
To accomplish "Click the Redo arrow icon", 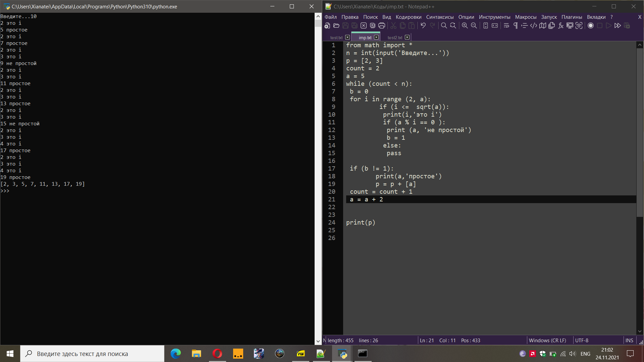I will [432, 26].
